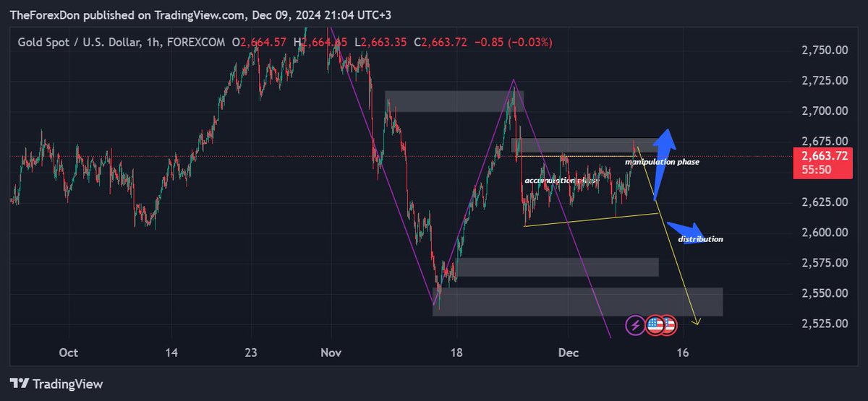Click the rightmost US flag event icon
Screen dimensions: 868x401
pos(668,326)
